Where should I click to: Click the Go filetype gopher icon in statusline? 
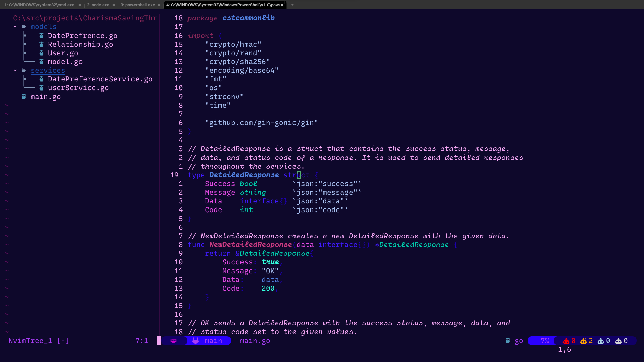click(508, 341)
